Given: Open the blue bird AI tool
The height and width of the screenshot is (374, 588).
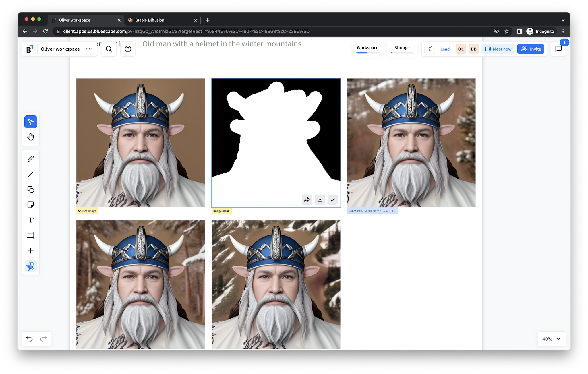Looking at the screenshot, I should [x=31, y=266].
